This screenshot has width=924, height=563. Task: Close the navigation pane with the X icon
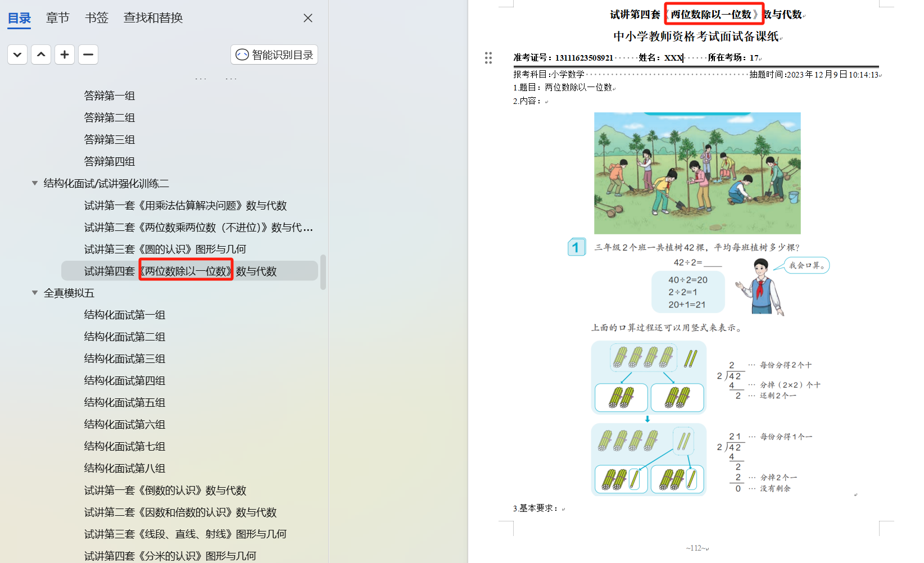point(308,18)
